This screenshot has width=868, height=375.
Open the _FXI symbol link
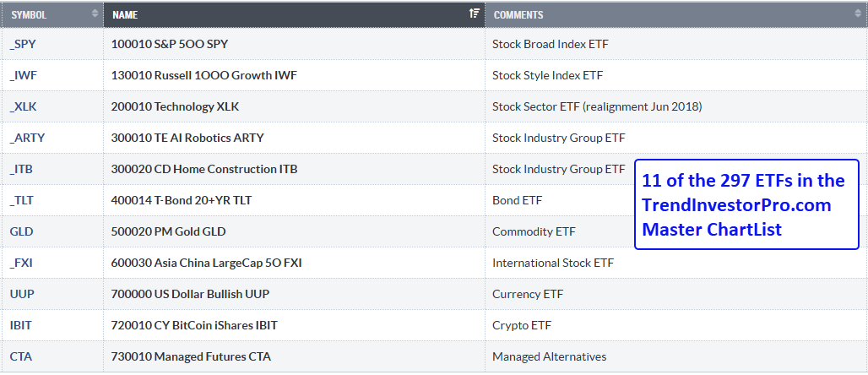(x=21, y=263)
